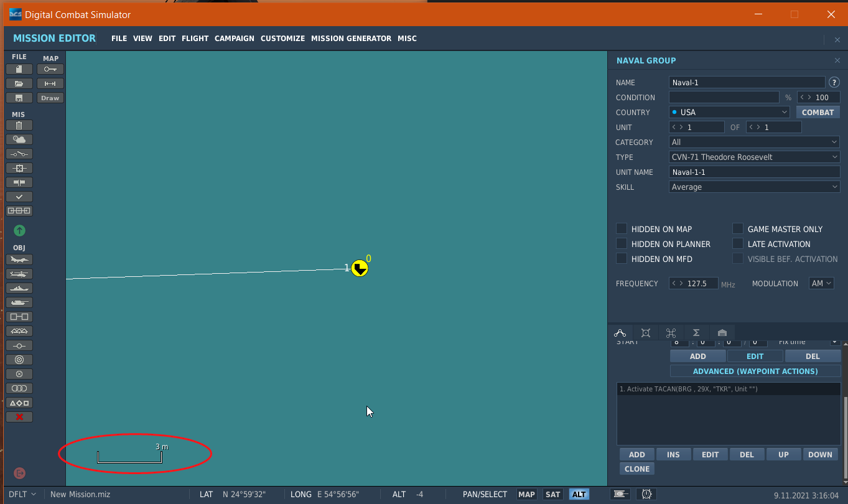Open the MISSION GENERATOR menu

(x=351, y=39)
